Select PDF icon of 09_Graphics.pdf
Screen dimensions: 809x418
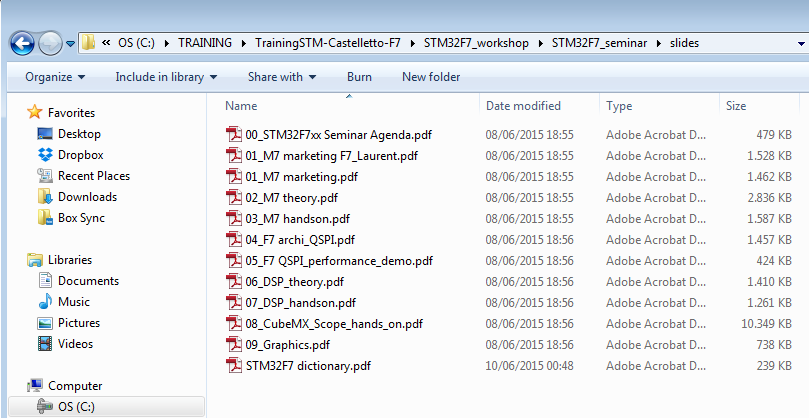click(x=234, y=345)
